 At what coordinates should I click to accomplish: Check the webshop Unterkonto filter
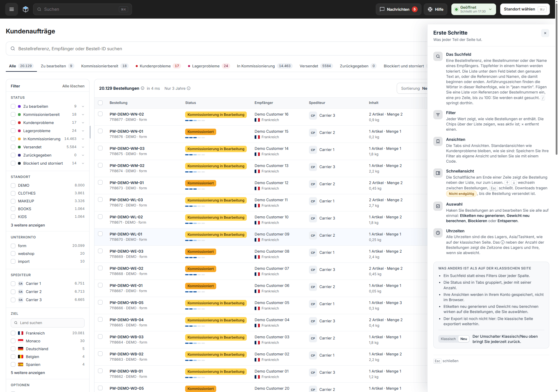point(13,254)
